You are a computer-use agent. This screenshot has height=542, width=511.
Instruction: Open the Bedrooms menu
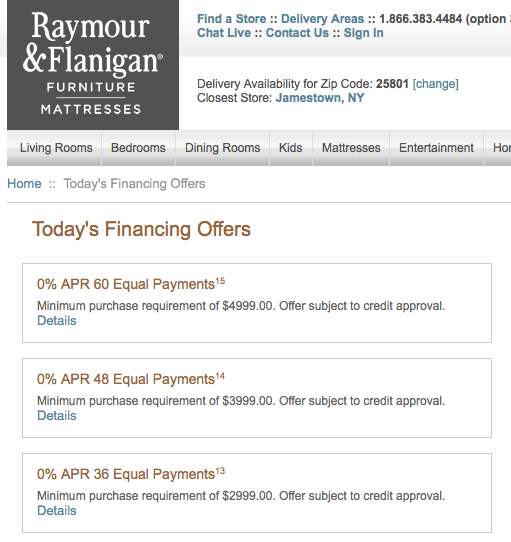tap(138, 148)
